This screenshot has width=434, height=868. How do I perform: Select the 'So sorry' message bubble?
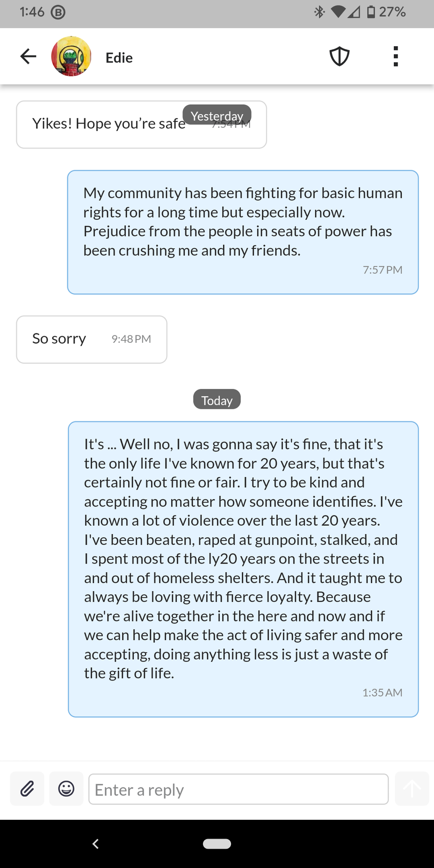click(x=92, y=340)
